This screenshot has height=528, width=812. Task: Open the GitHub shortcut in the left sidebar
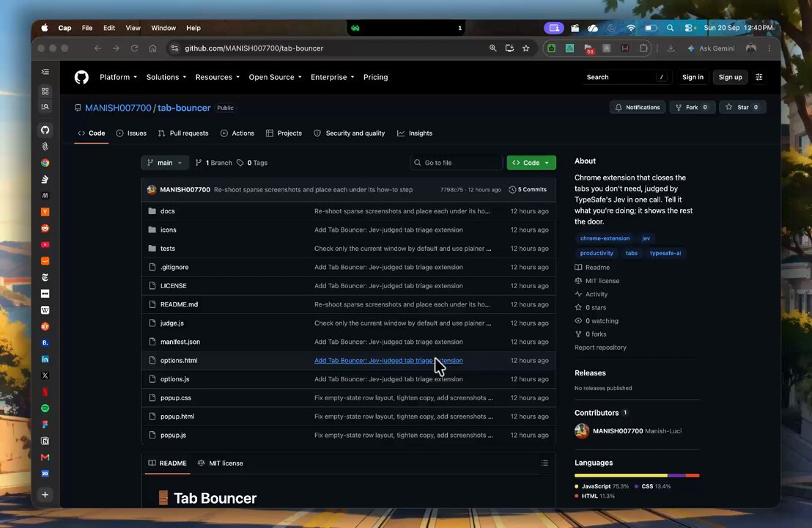(x=45, y=130)
